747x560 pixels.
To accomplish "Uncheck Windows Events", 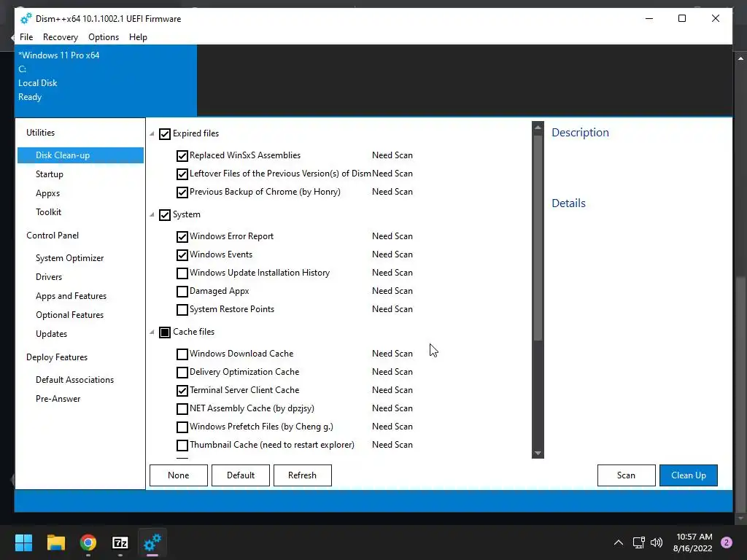I will [182, 254].
